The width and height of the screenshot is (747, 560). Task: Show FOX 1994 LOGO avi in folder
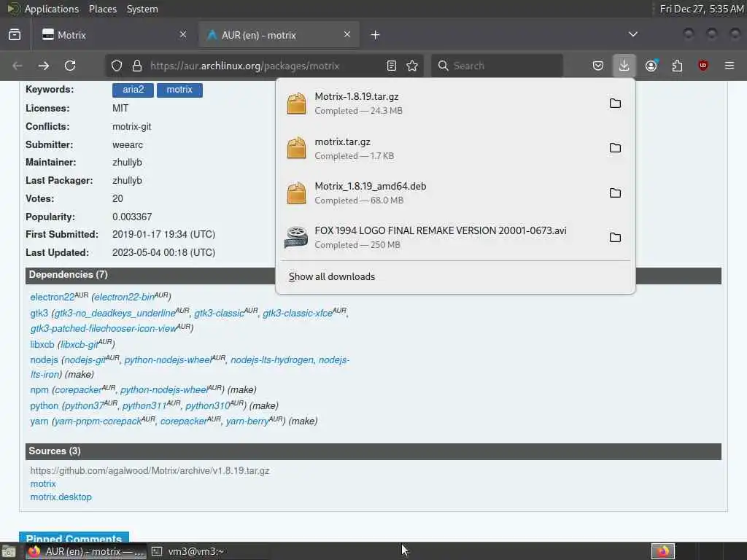[615, 237]
